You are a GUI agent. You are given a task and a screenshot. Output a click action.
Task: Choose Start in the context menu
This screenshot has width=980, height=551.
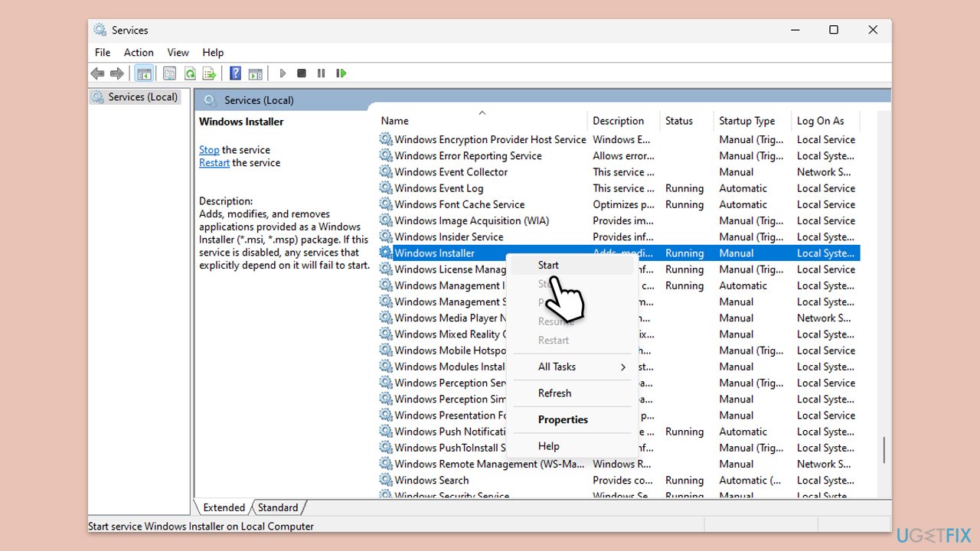(572, 265)
